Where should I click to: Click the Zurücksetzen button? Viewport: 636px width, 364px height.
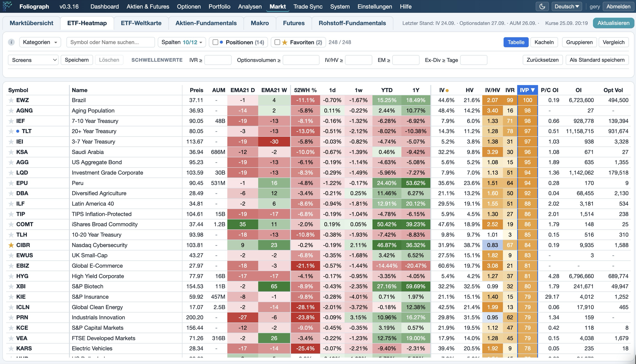(x=543, y=60)
